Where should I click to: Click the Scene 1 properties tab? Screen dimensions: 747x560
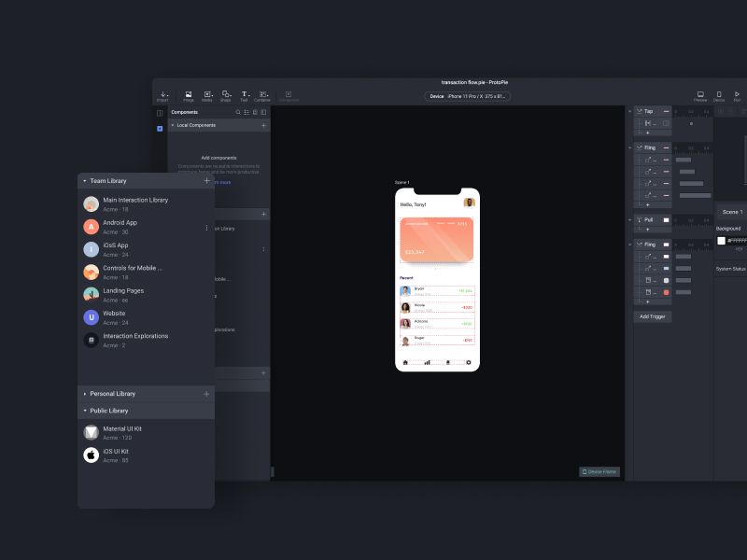tap(732, 212)
